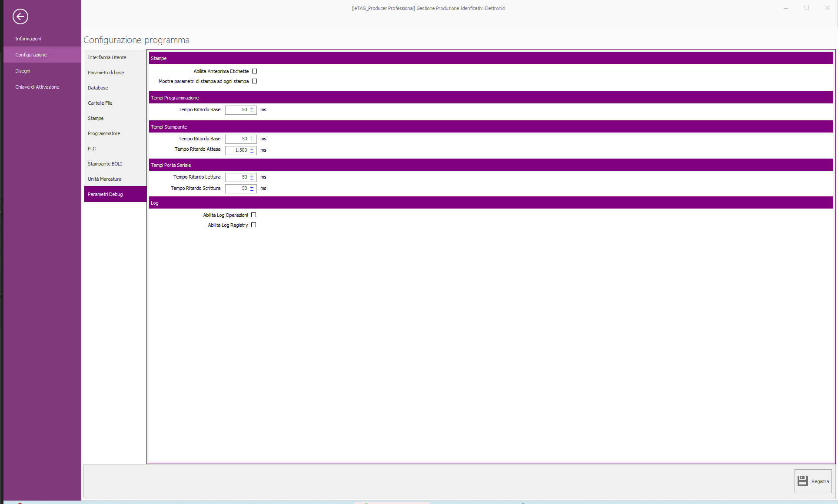Increase Tempo Ritardo Lettura with plus

click(252, 176)
